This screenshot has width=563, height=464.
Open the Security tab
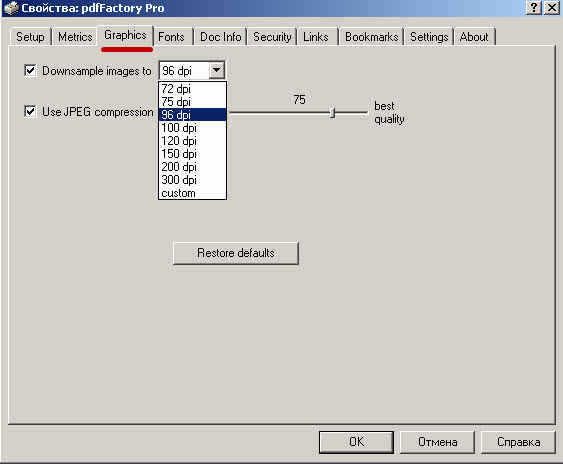tap(272, 37)
